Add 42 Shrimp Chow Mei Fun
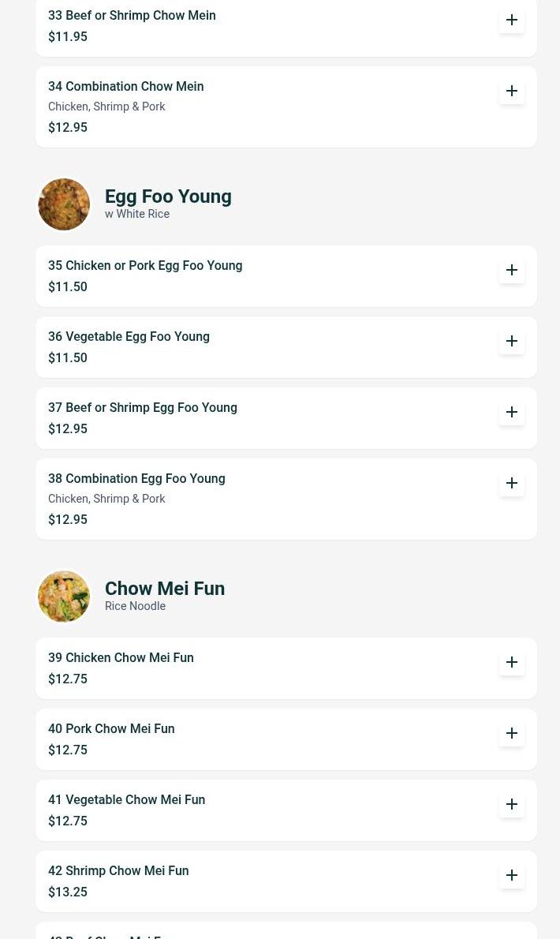The image size is (560, 939). pyautogui.click(x=512, y=875)
